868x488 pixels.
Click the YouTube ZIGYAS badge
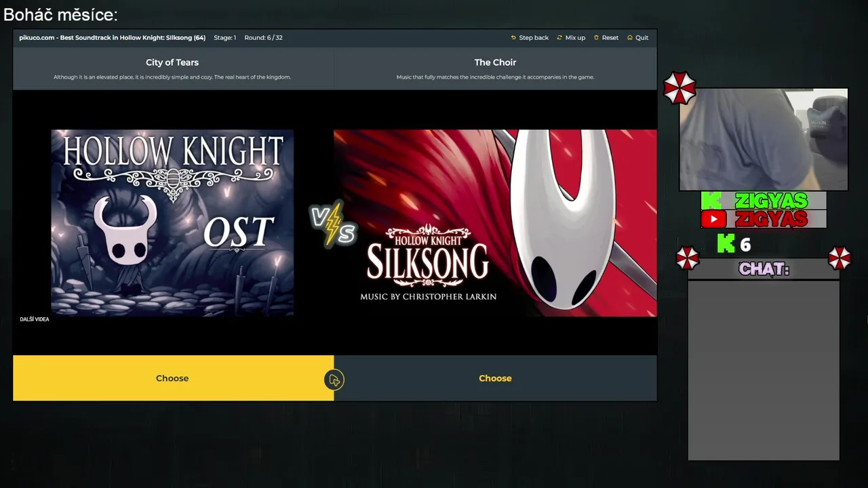tap(764, 219)
